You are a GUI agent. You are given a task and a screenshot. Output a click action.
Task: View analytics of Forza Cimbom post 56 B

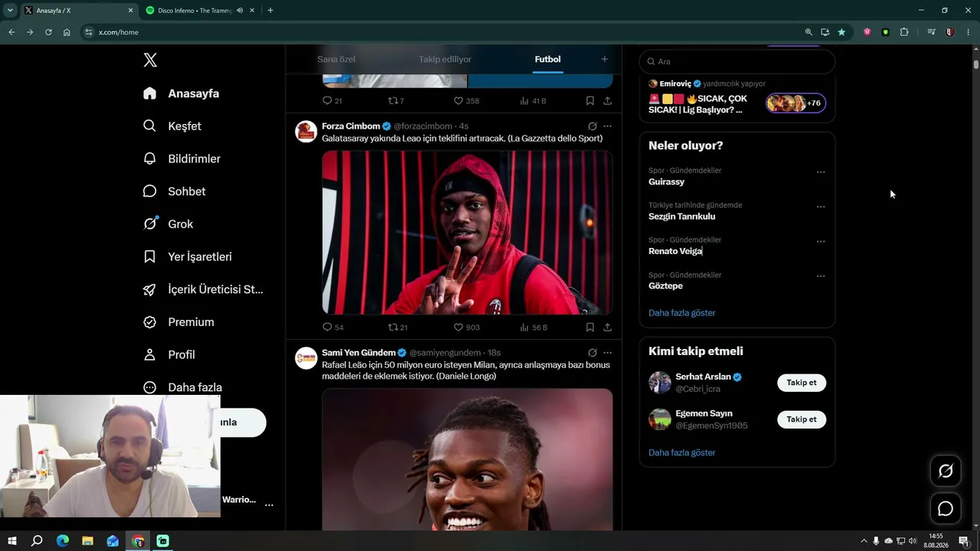[x=524, y=327]
